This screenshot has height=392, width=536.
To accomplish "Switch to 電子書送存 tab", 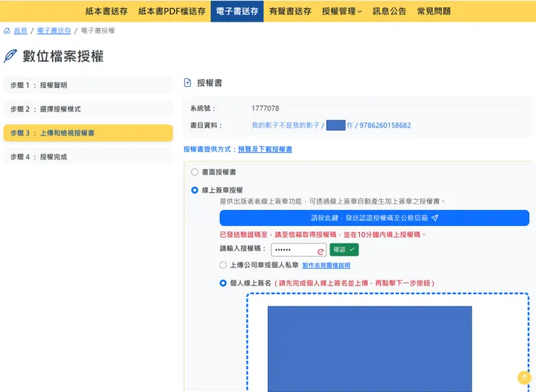I will (237, 12).
